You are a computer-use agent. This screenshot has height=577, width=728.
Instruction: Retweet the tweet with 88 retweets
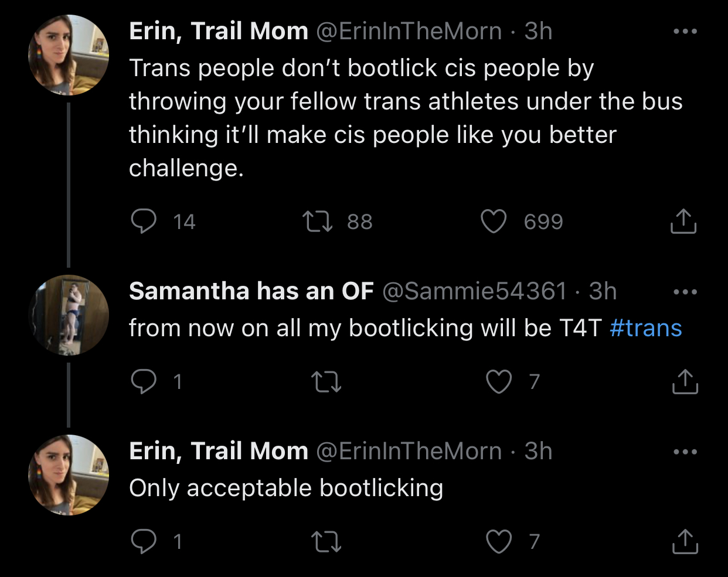point(317,221)
